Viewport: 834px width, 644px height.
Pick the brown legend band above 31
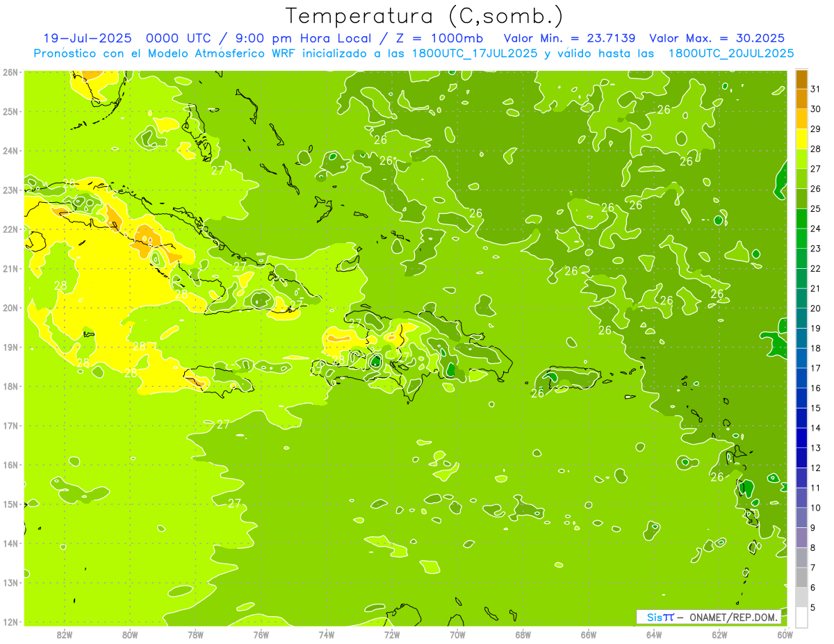(x=801, y=79)
